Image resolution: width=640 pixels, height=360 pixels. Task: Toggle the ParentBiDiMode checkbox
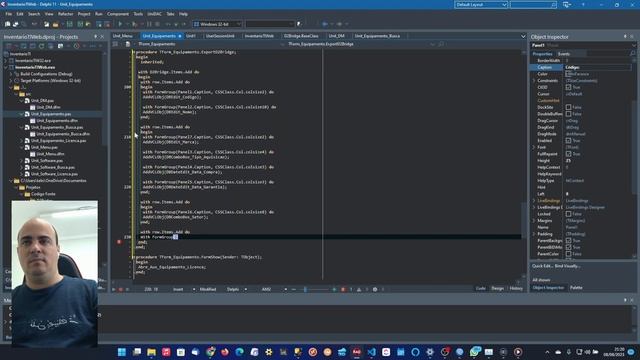point(568,247)
